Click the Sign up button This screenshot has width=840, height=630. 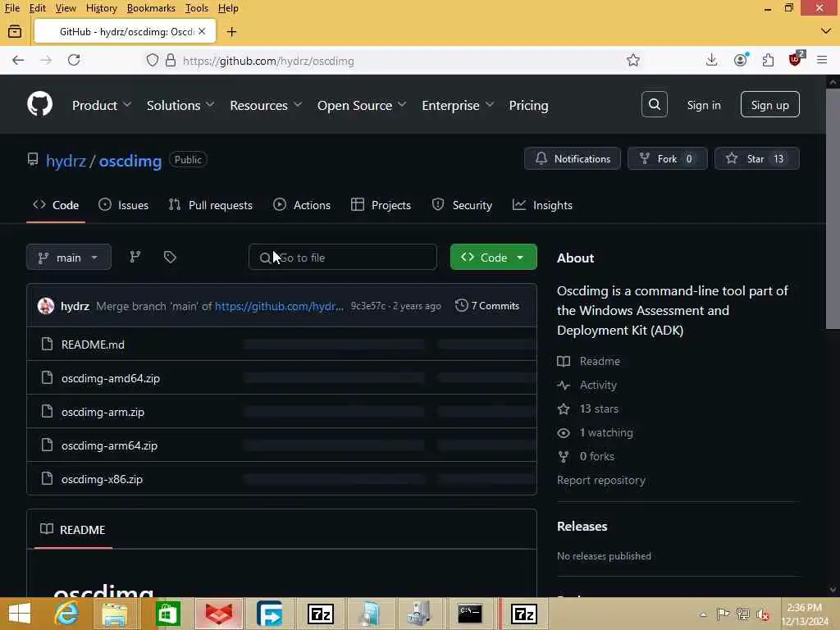pyautogui.click(x=769, y=104)
